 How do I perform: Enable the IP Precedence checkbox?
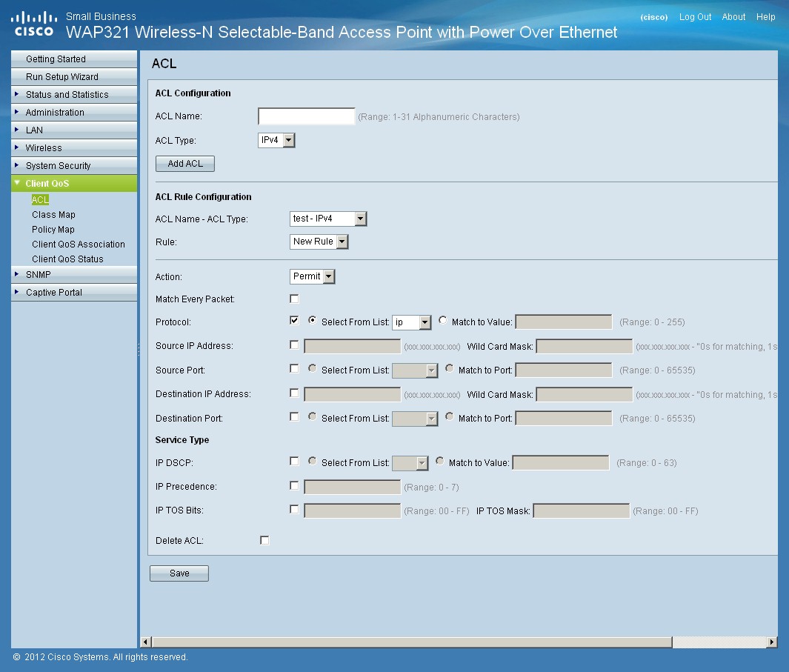click(x=294, y=486)
